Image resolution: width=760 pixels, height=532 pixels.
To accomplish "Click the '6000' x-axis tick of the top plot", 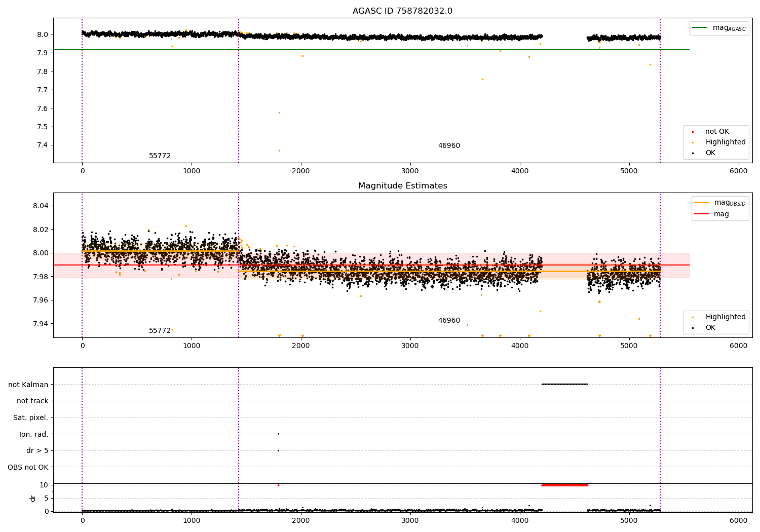I will pos(738,171).
